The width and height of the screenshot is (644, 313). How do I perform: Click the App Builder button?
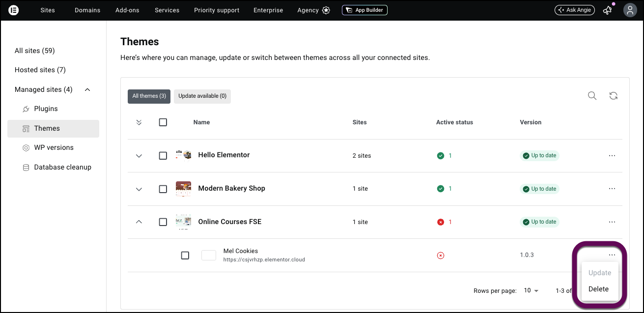[364, 10]
